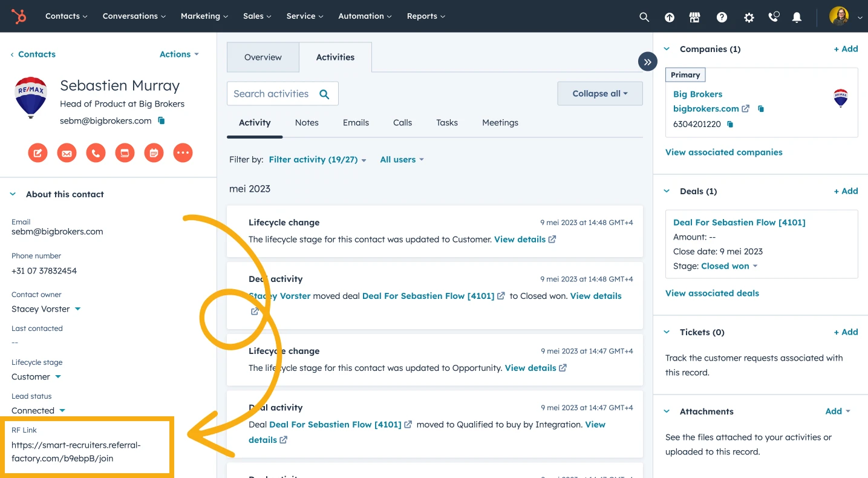
Task: Switch to the Tasks sub-tab
Action: click(447, 123)
